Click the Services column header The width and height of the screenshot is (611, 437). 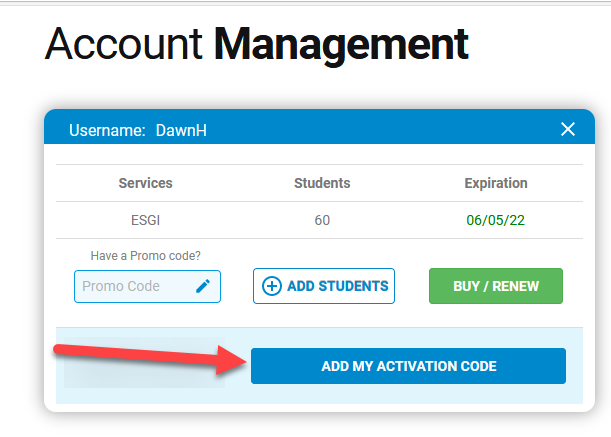coord(145,183)
